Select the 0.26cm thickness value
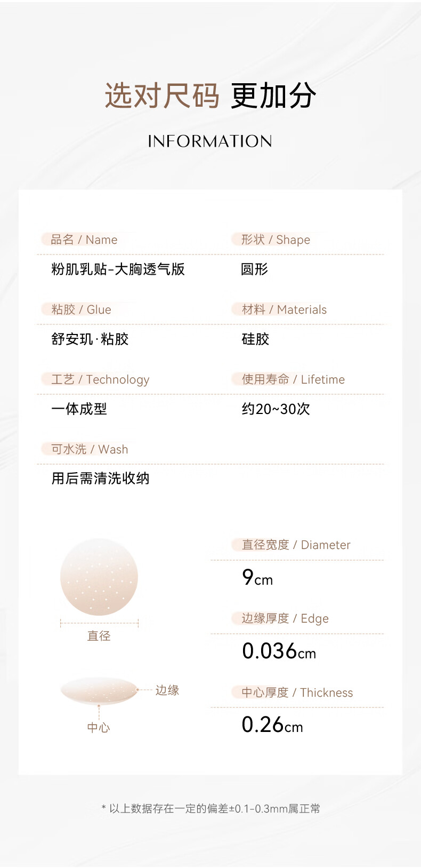Viewport: 421px width, 868px height. tap(272, 725)
